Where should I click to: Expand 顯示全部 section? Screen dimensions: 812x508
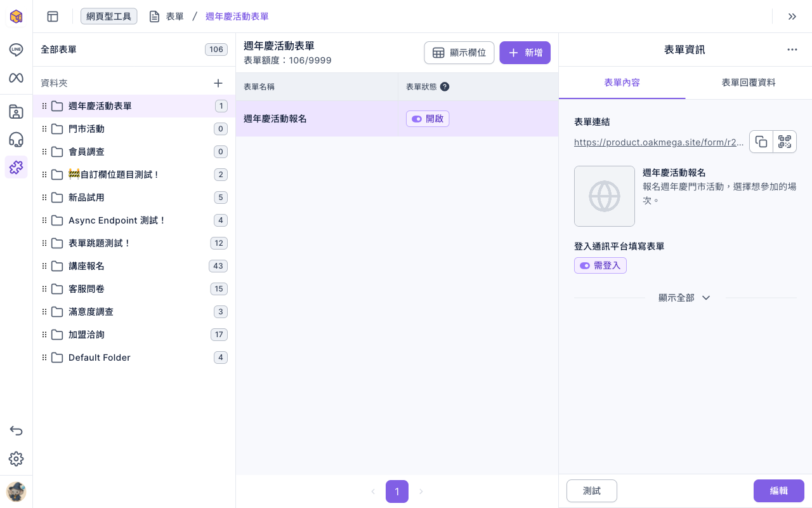(x=684, y=298)
